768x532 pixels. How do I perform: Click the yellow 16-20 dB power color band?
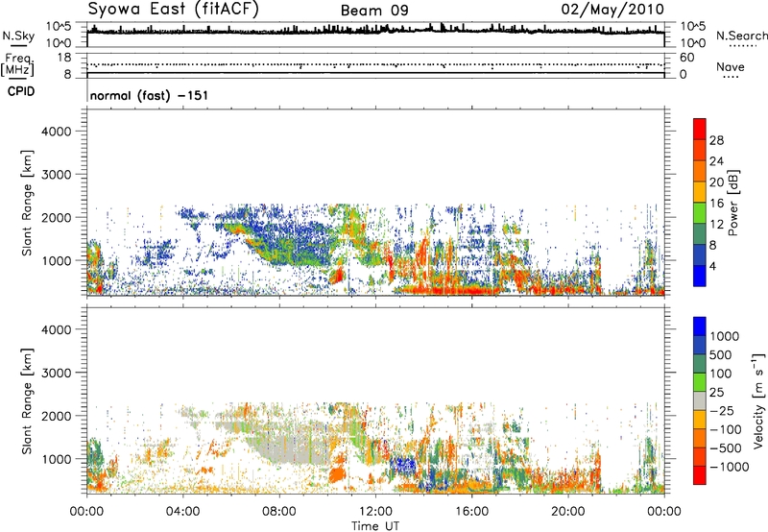[700, 192]
